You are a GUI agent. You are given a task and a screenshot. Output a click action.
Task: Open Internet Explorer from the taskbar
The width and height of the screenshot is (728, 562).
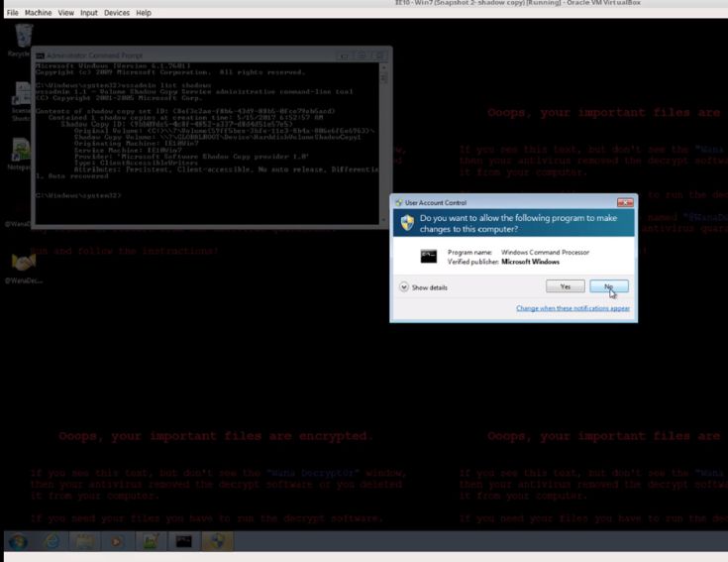(x=52, y=541)
